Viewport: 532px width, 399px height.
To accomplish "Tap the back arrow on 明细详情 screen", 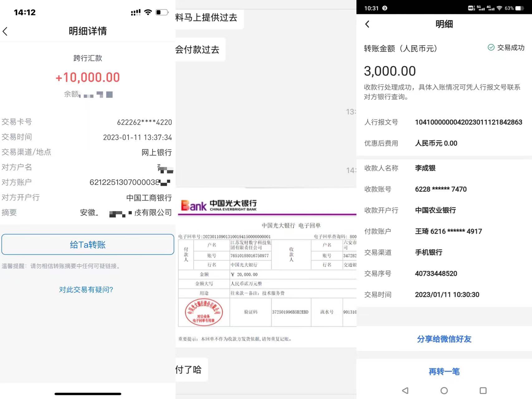I will [6, 31].
